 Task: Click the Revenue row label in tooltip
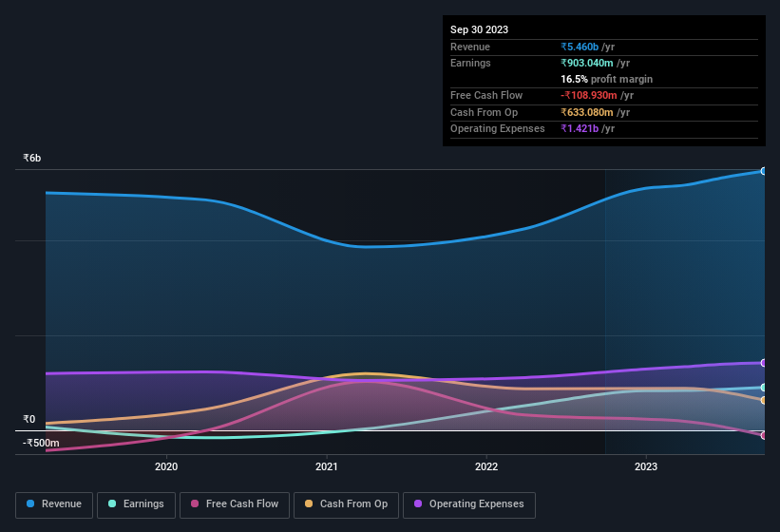click(470, 47)
